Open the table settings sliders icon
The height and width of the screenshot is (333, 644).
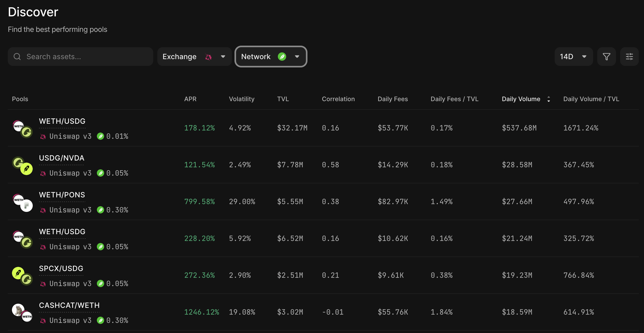[629, 57]
